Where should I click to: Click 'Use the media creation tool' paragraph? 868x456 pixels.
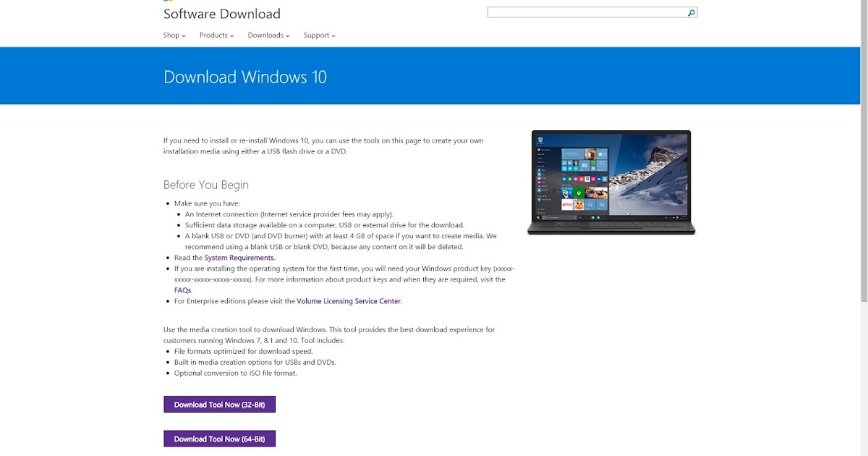coord(329,334)
